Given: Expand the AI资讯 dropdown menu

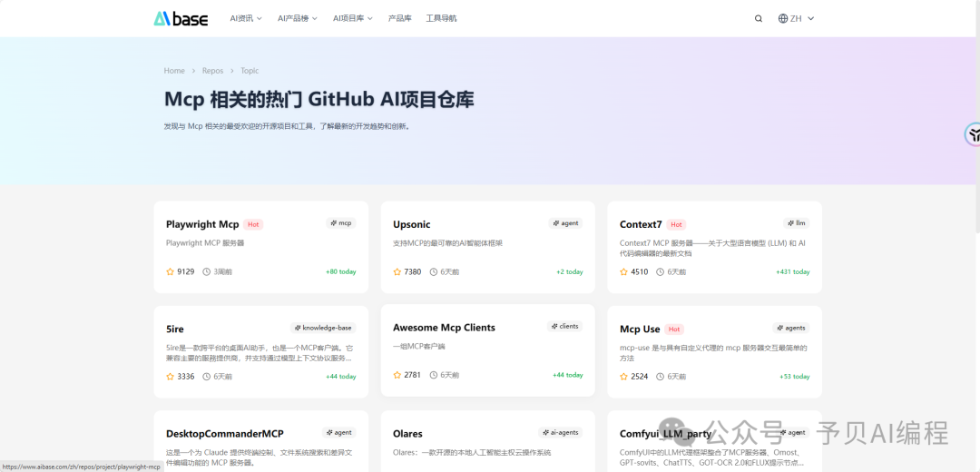Looking at the screenshot, I should pos(246,19).
